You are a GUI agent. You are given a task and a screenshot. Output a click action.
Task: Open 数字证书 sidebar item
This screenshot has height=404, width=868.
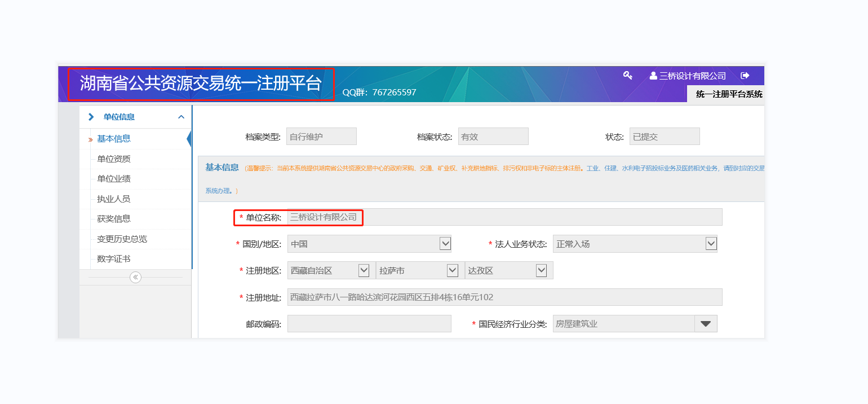(114, 259)
